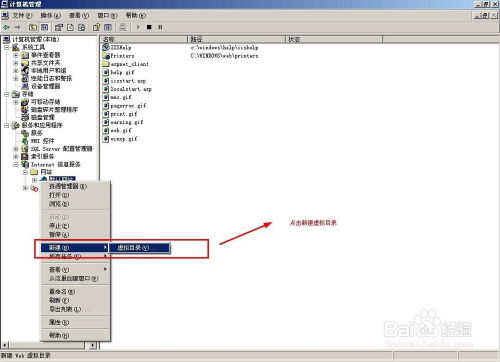
Task: Expand the 事件查看器 tree node
Action: tap(16, 55)
